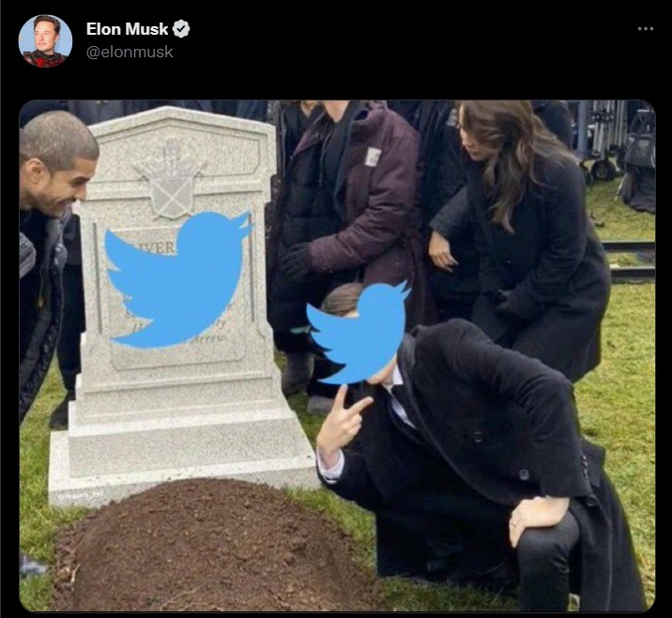
Task: Click the blue verified checkmark badge
Action: [181, 29]
